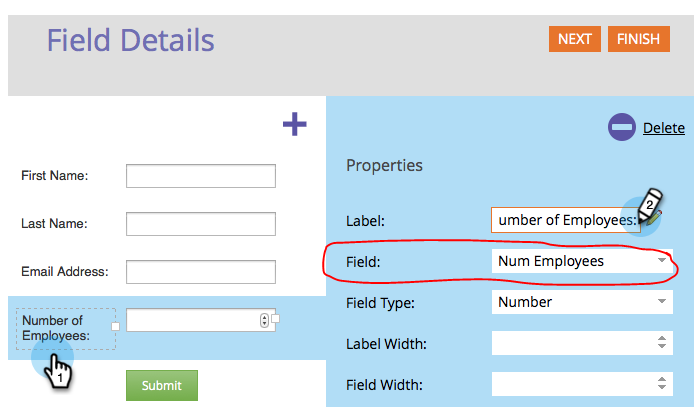Viewport: 699px width, 410px height.
Task: Click the Field Width stepper arrows
Action: [x=662, y=383]
